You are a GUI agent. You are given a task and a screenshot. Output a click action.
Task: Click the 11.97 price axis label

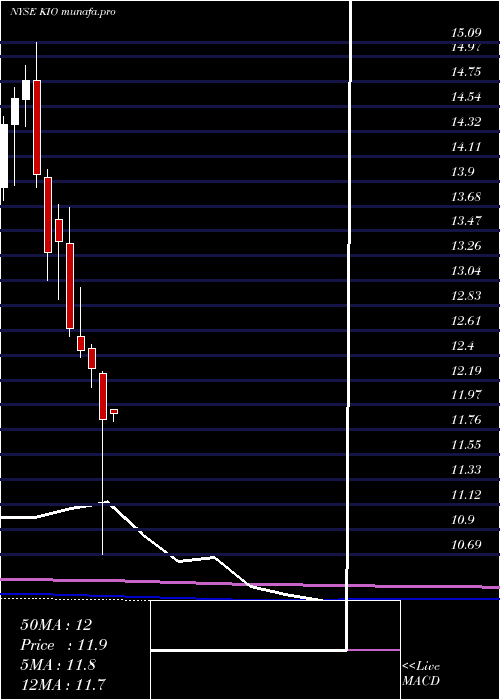tap(466, 395)
